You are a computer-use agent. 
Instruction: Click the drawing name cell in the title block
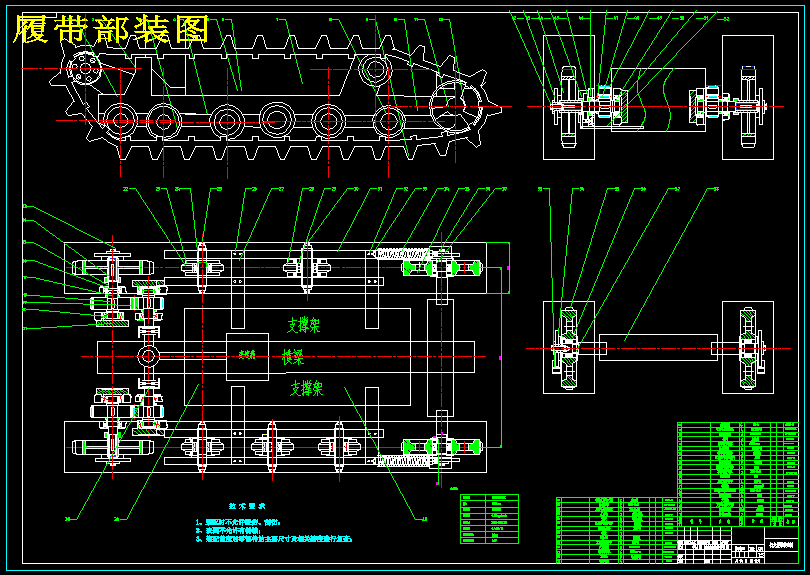pyautogui.click(x=781, y=546)
